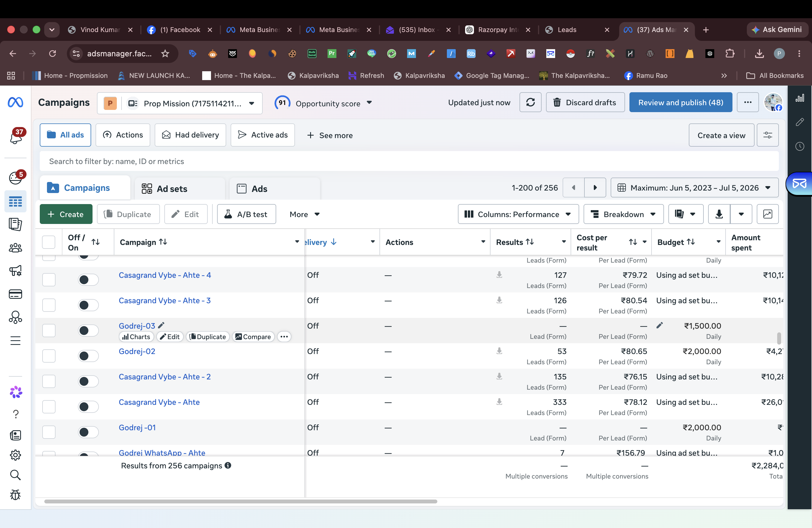Click the green Create button
Image resolution: width=812 pixels, height=528 pixels.
click(66, 214)
